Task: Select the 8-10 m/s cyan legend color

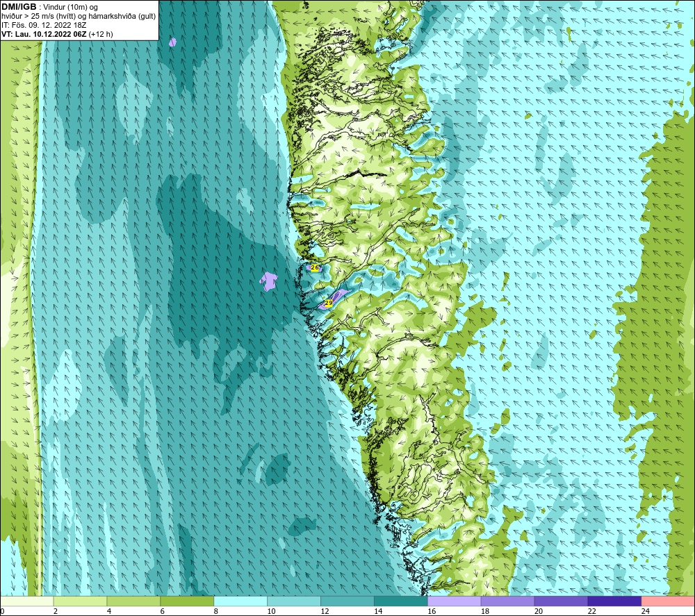Action: pos(240,601)
